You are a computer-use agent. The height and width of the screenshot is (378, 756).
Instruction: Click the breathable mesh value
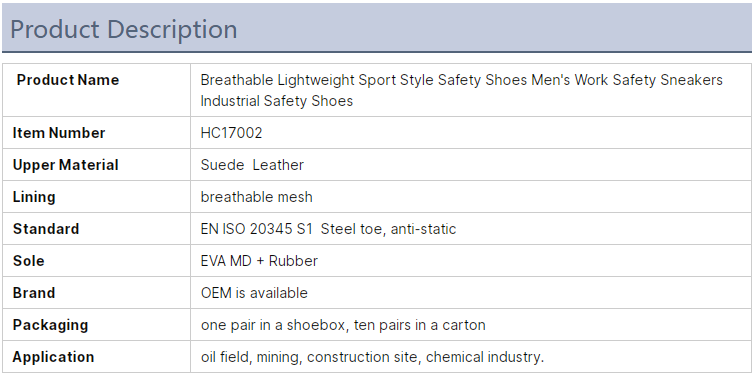pyautogui.click(x=256, y=197)
